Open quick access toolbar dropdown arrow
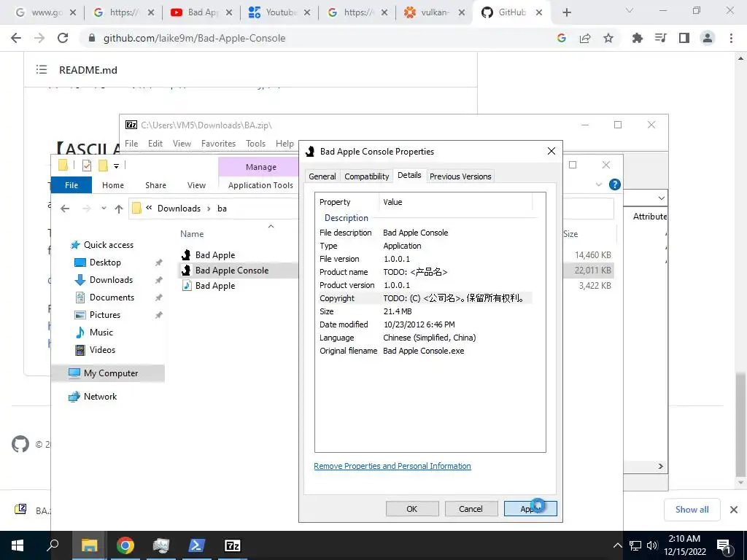 pos(116,166)
